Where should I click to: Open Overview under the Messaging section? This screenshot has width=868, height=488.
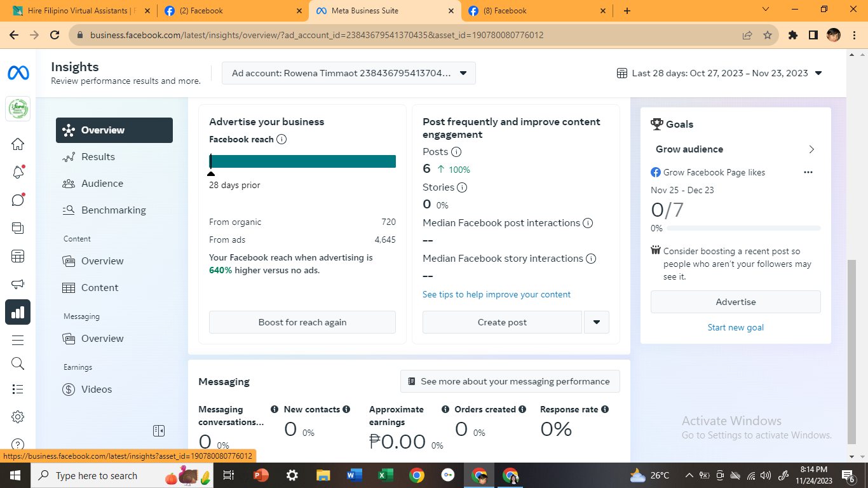tap(114, 339)
